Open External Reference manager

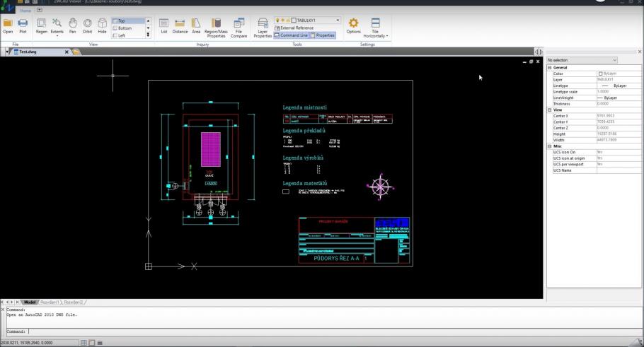point(294,28)
